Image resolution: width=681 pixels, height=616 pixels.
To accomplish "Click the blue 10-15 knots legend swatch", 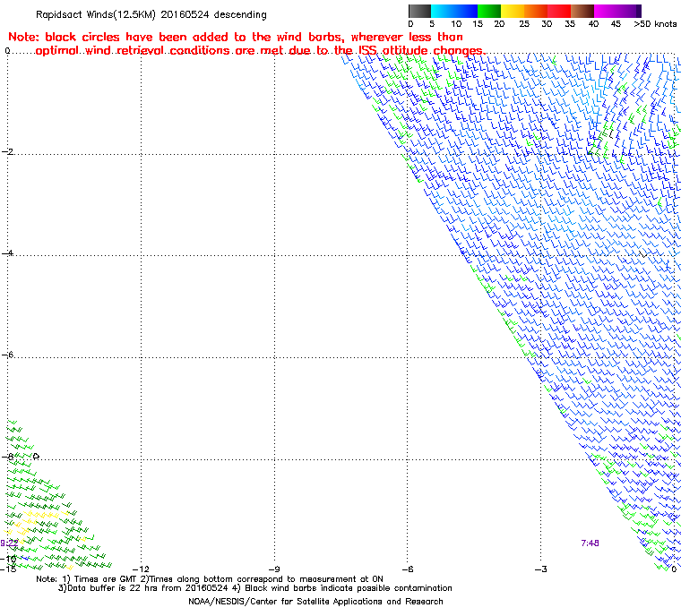I will pos(466,11).
